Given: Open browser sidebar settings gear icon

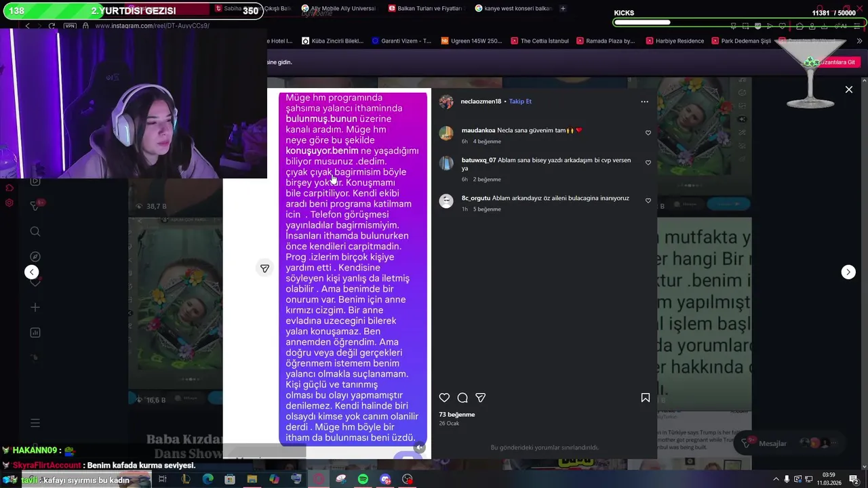Looking at the screenshot, I should point(9,203).
